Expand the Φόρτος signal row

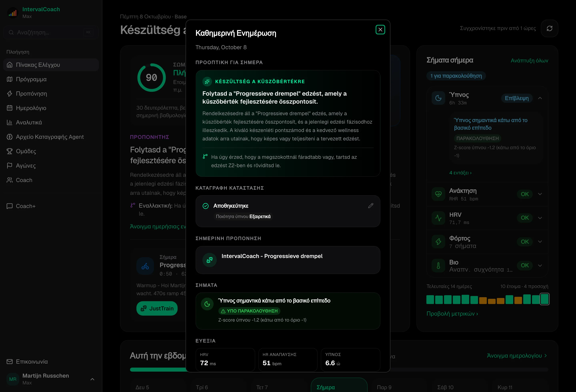(x=540, y=242)
